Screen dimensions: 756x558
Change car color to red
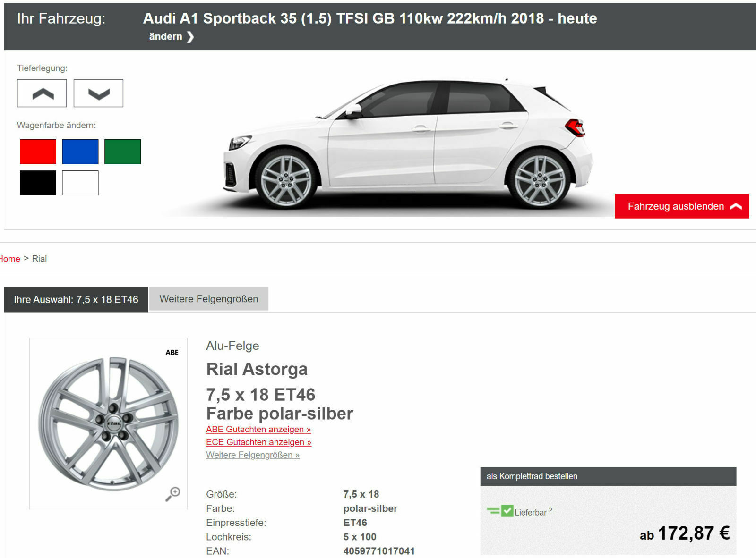37,151
